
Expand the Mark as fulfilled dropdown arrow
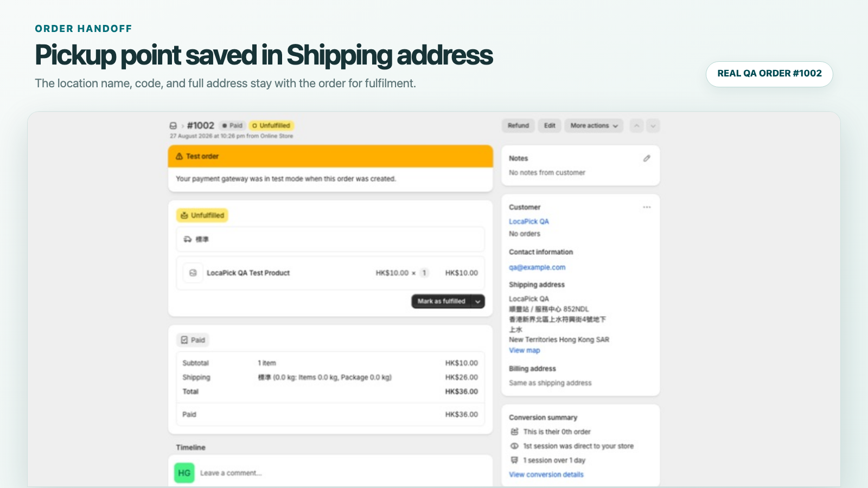478,301
